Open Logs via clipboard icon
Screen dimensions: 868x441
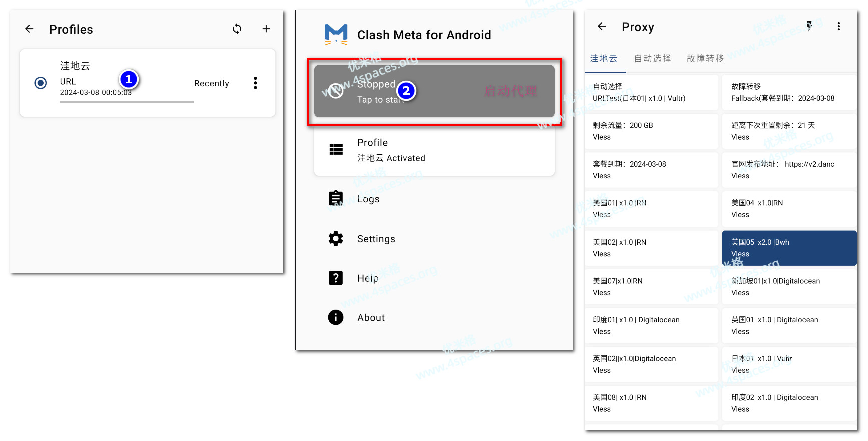coord(336,199)
